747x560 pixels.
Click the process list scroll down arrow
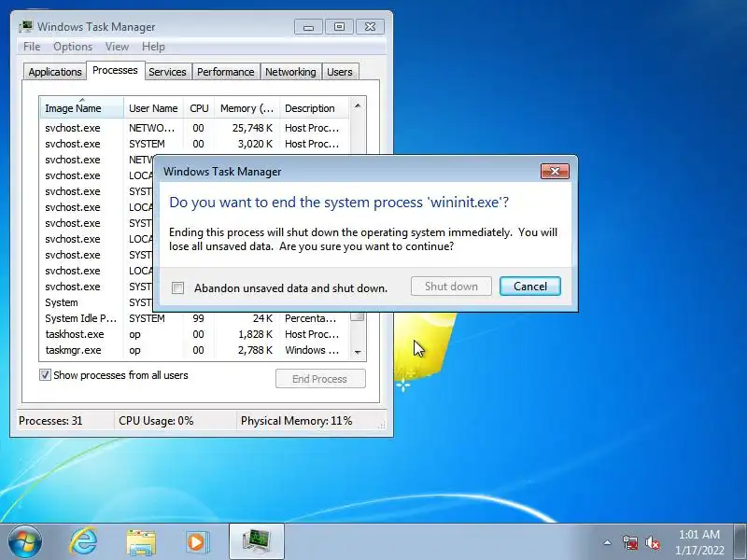(x=358, y=353)
